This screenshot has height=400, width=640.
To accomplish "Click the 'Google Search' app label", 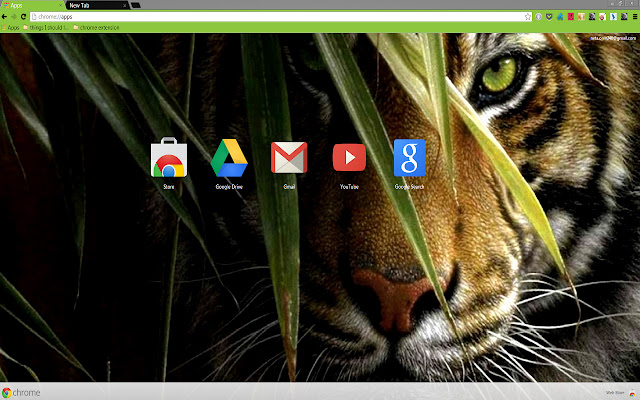I will pyautogui.click(x=409, y=187).
